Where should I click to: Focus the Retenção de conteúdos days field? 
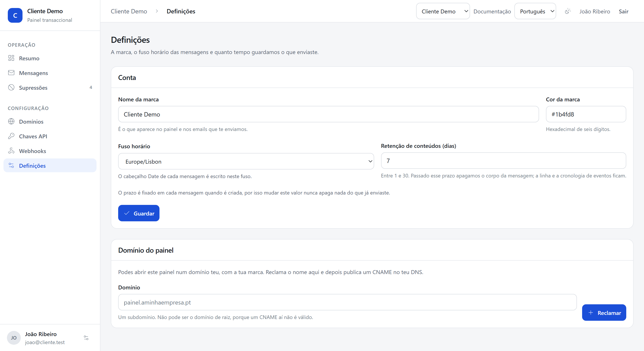503,161
